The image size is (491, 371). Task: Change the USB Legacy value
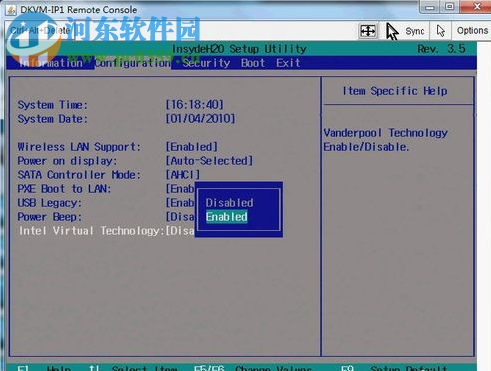[x=180, y=203]
